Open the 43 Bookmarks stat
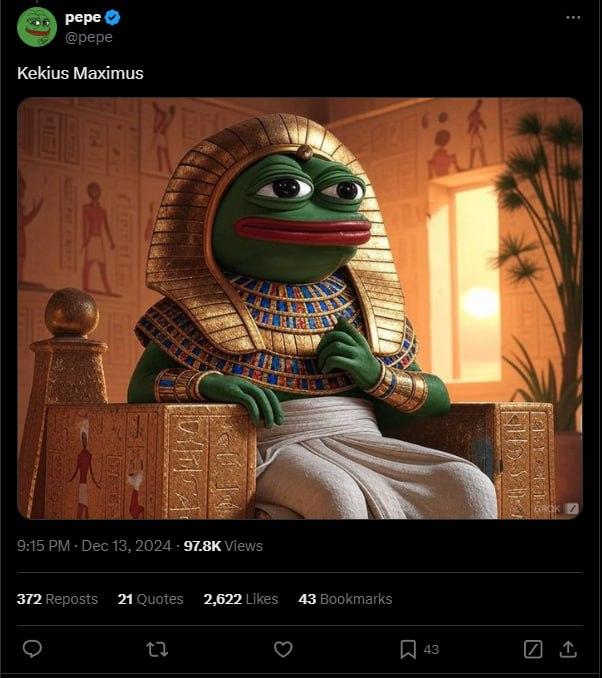 [345, 599]
